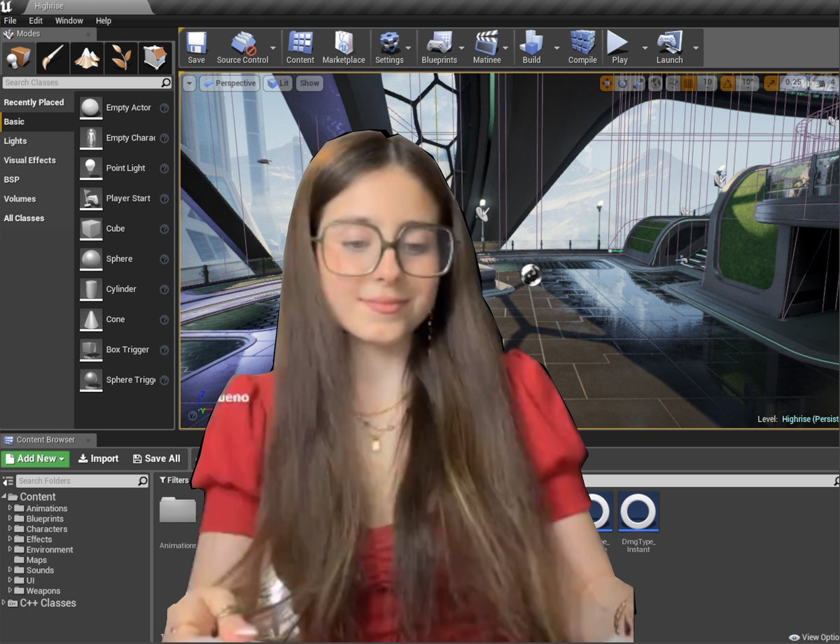Click the Blueprints toolbar icon

point(439,48)
